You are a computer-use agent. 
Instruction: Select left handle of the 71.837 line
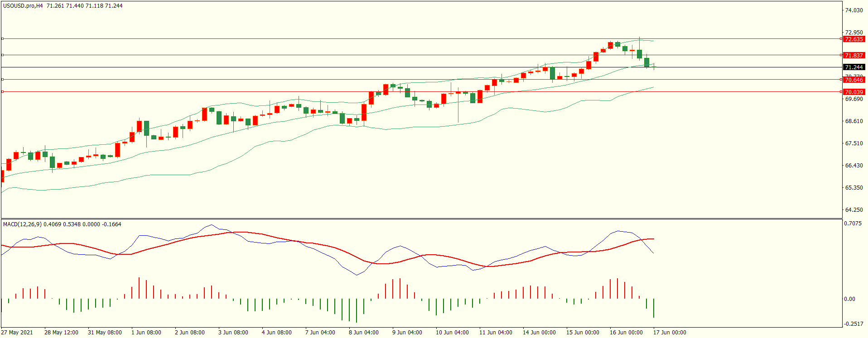tap(3, 55)
